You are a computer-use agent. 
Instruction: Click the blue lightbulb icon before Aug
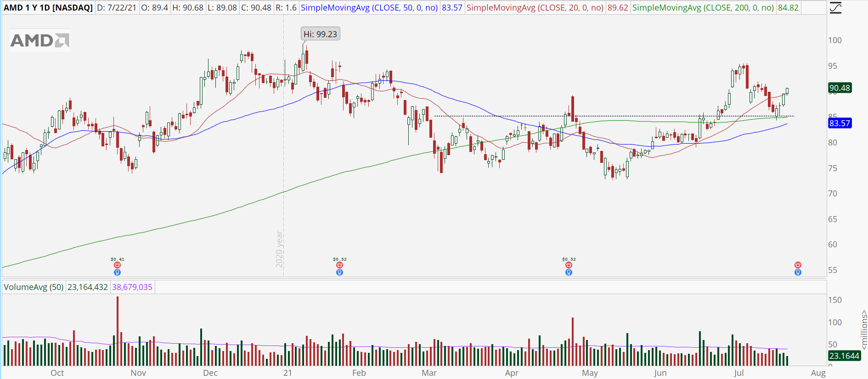pyautogui.click(x=798, y=273)
